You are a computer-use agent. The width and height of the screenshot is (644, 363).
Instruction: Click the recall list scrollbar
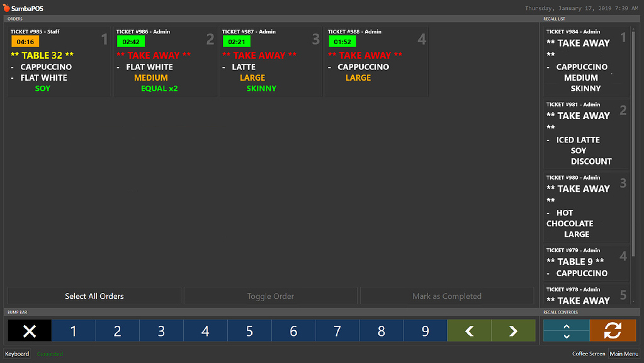[x=638, y=158]
